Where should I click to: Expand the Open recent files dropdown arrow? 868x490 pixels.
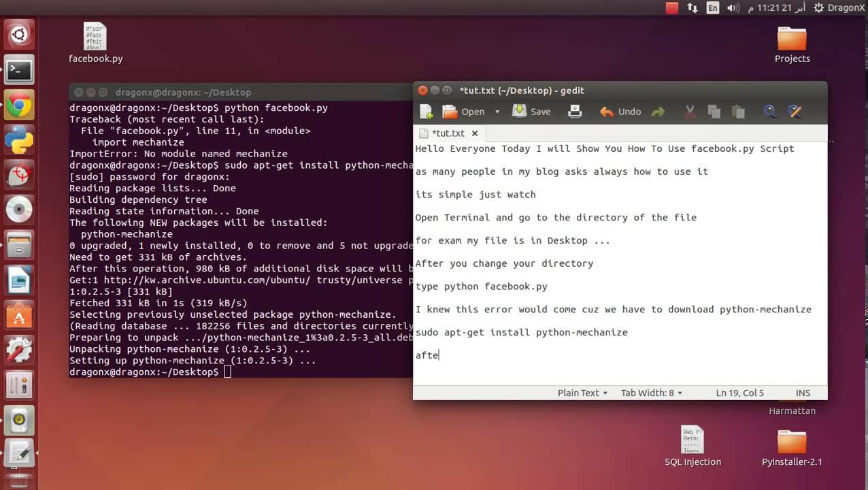497,112
